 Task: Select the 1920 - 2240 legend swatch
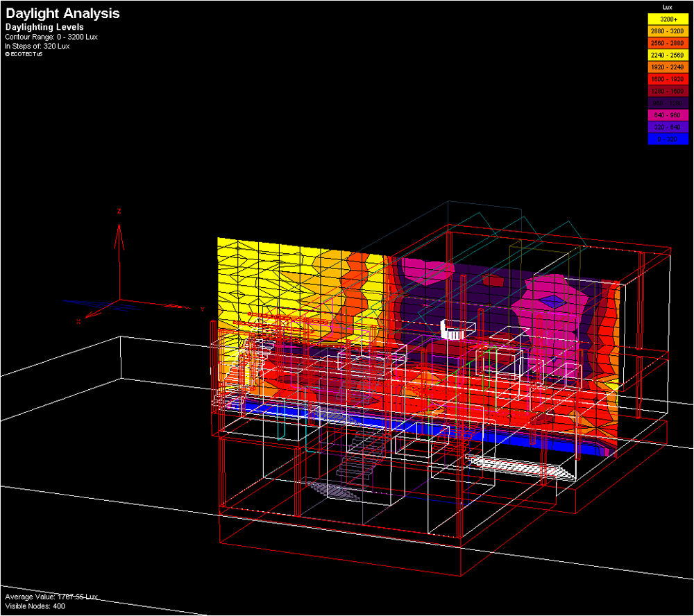[668, 67]
